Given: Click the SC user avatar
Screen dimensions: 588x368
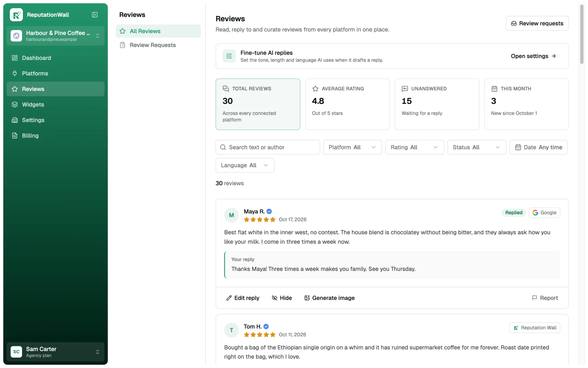Looking at the screenshot, I should pyautogui.click(x=16, y=352).
